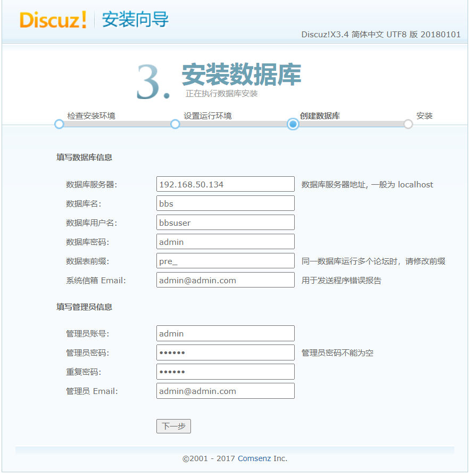Click the 数据库服务器地址 localhost hint text
Image resolution: width=474 pixels, height=476 pixels.
[367, 185]
